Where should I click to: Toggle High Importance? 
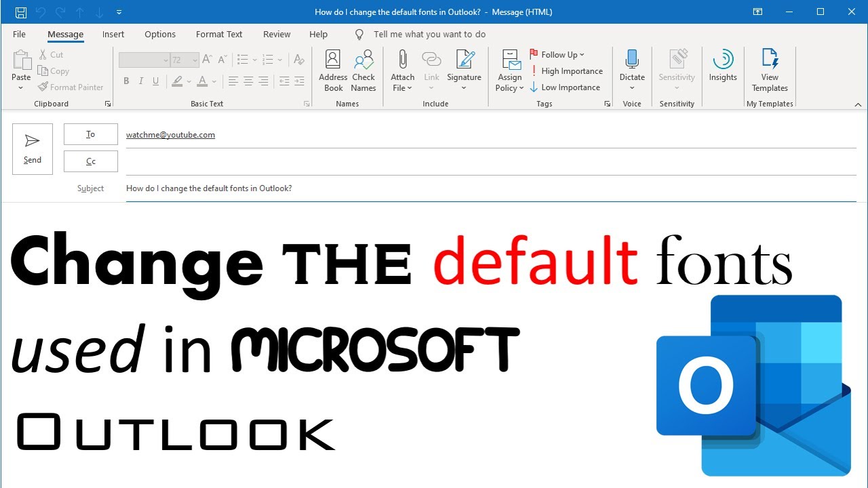(x=566, y=71)
